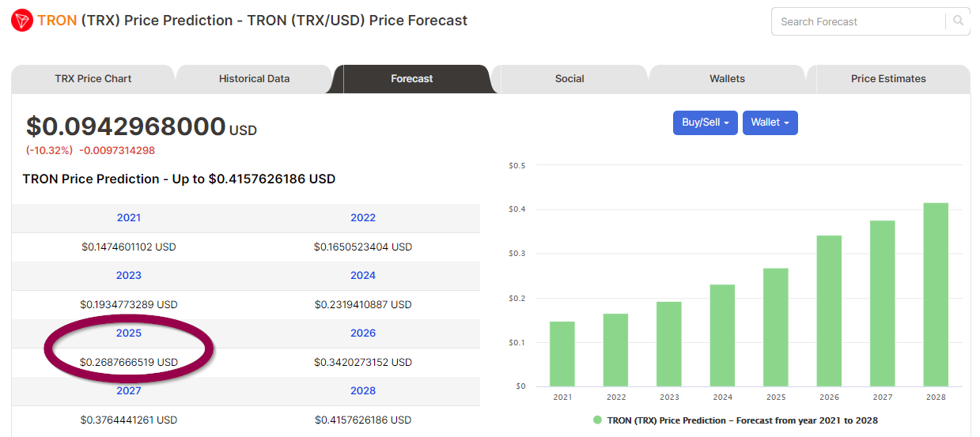Image resolution: width=980 pixels, height=437 pixels.
Task: Click the 2024 bar in chart
Action: 722,335
